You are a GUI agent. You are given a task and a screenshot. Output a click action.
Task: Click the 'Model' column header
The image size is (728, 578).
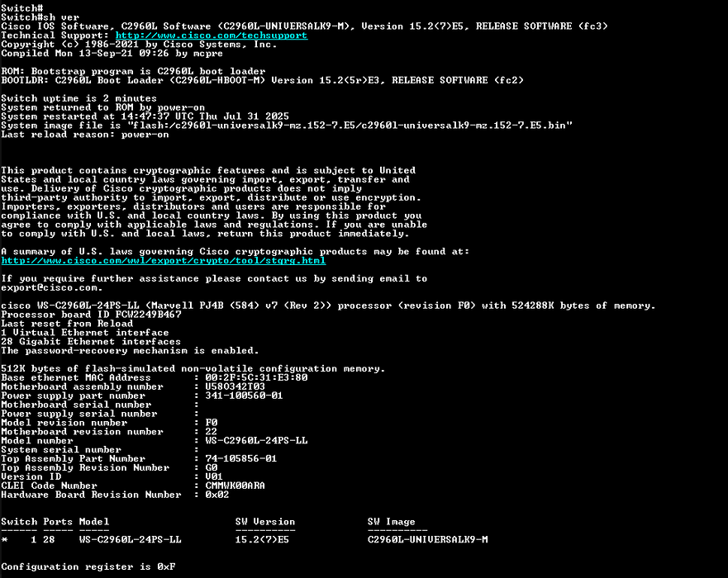tap(94, 522)
